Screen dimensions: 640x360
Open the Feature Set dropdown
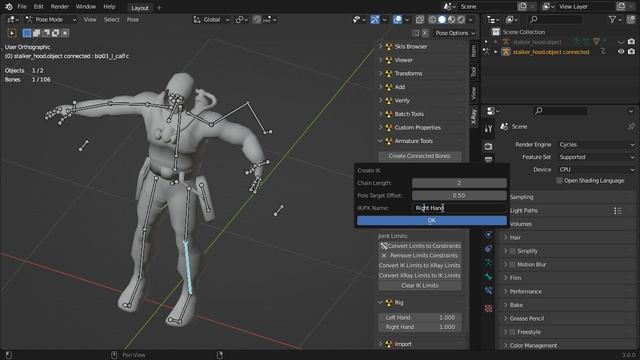point(596,157)
